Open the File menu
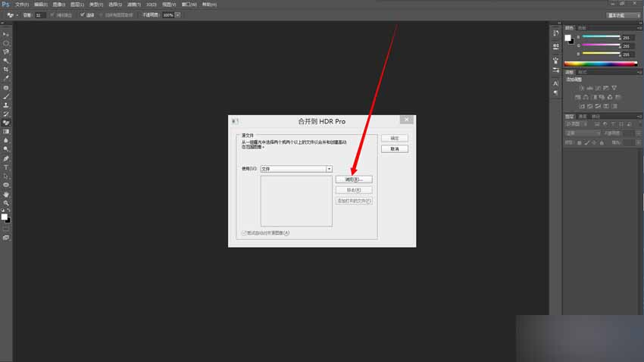The height and width of the screenshot is (362, 644). click(x=22, y=5)
